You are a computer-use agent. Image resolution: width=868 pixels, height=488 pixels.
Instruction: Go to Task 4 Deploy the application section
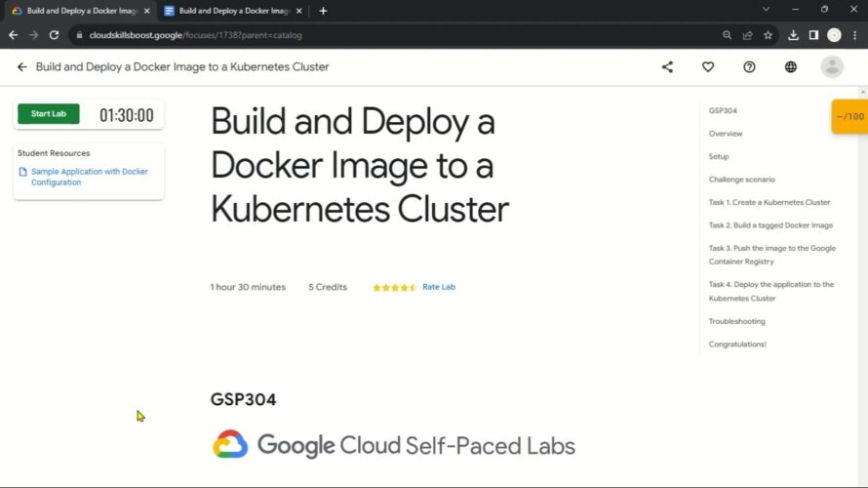pos(771,292)
